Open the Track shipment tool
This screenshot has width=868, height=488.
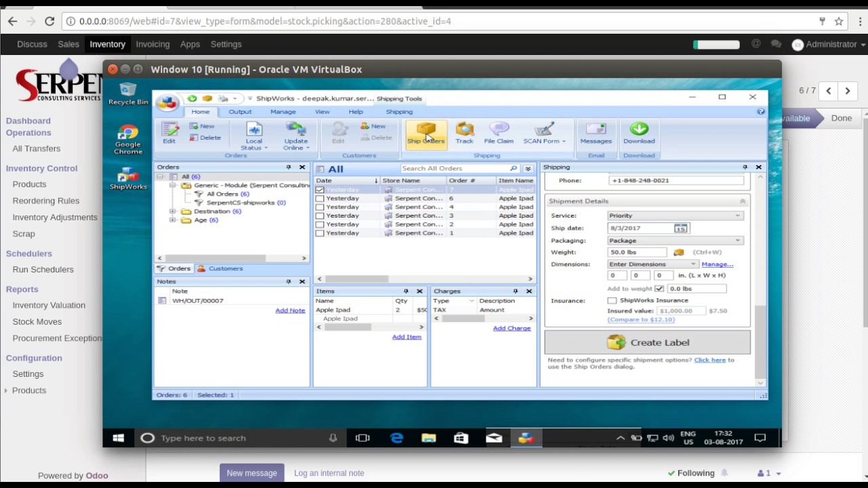point(465,133)
